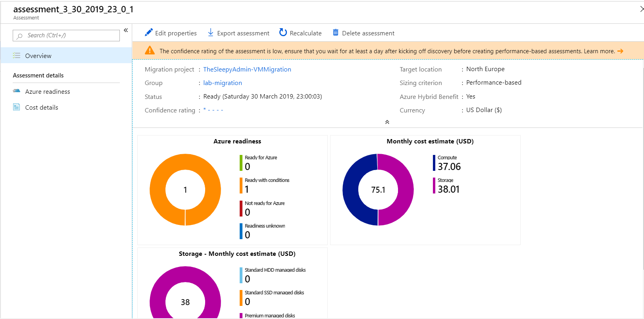This screenshot has width=644, height=319.
Task: Open Cost details from the sidebar
Action: [42, 107]
